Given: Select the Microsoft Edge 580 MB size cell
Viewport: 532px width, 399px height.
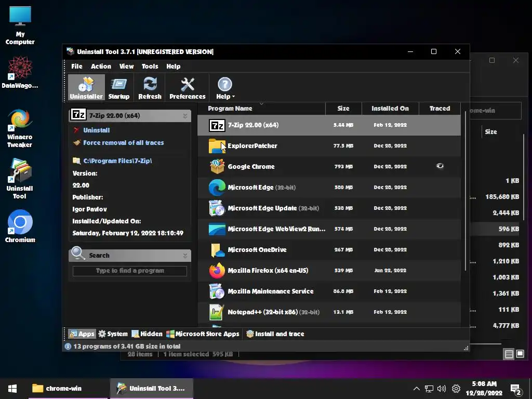Looking at the screenshot, I should click(343, 187).
